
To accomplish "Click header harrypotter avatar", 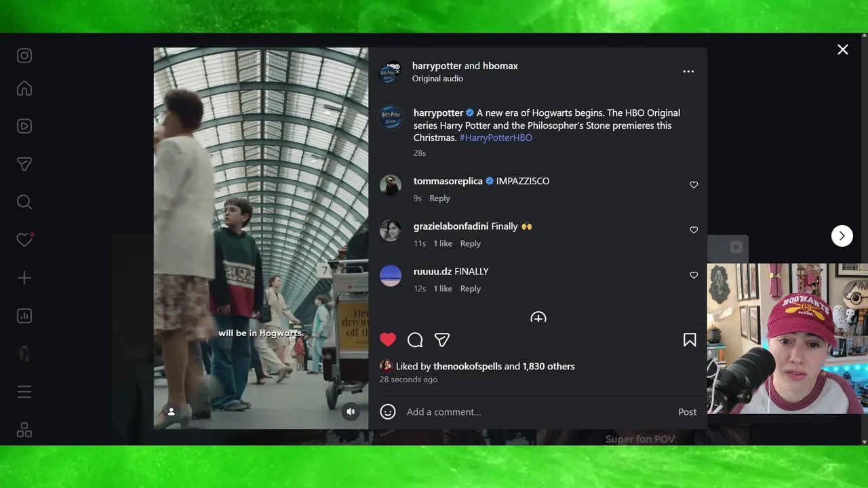I will tap(389, 72).
